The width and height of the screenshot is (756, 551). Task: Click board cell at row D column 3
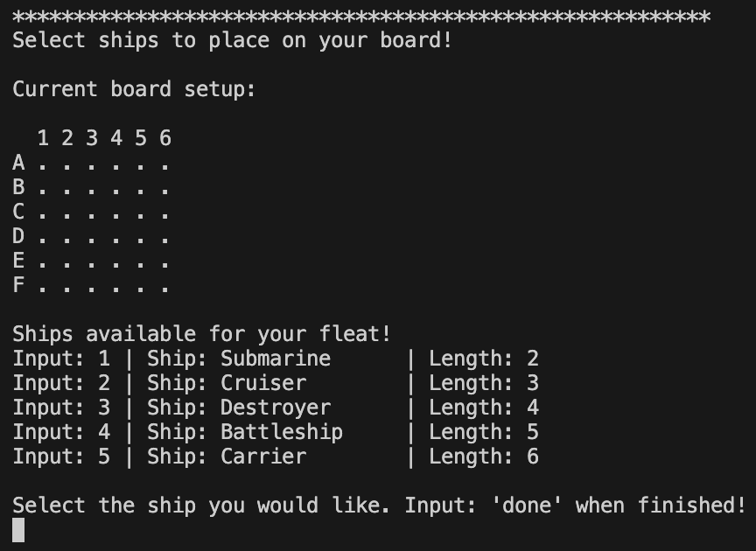[92, 240]
